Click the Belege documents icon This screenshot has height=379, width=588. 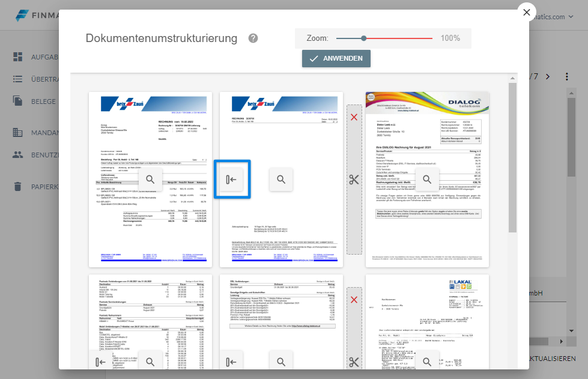pyautogui.click(x=17, y=101)
